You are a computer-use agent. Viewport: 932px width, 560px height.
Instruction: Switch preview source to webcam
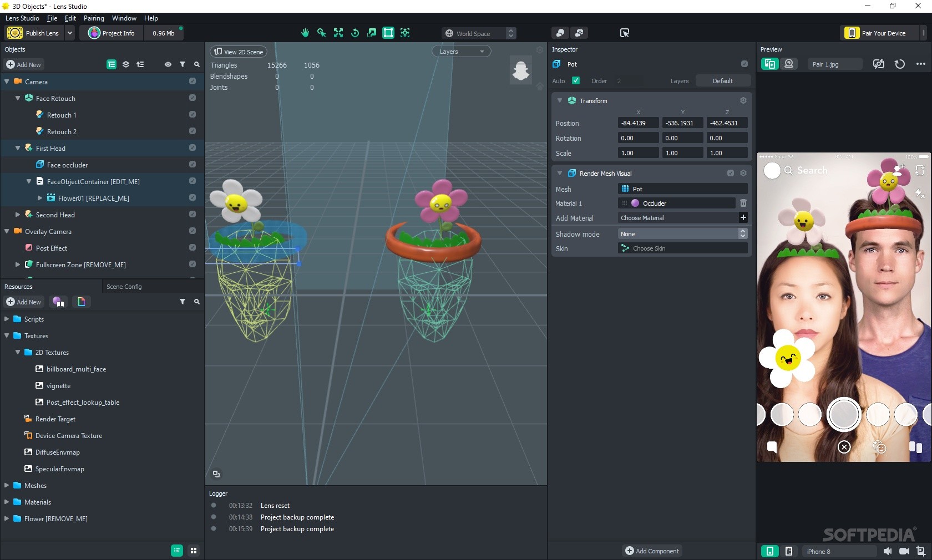(789, 64)
